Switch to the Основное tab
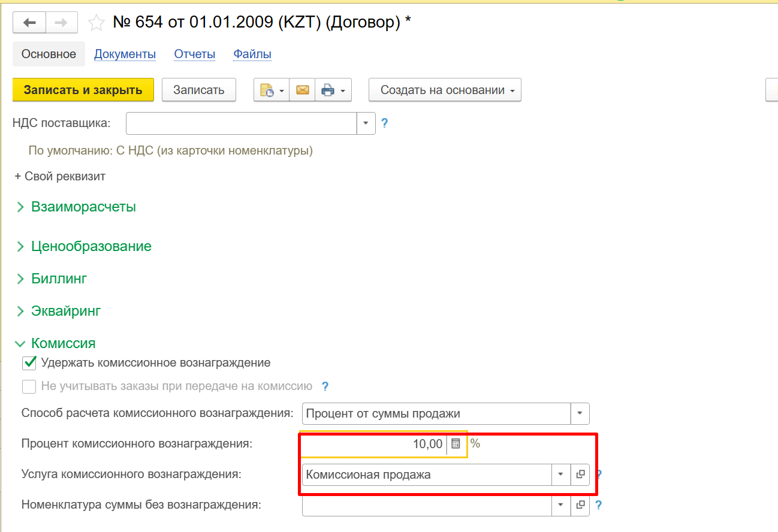The image size is (778, 532). (x=49, y=54)
